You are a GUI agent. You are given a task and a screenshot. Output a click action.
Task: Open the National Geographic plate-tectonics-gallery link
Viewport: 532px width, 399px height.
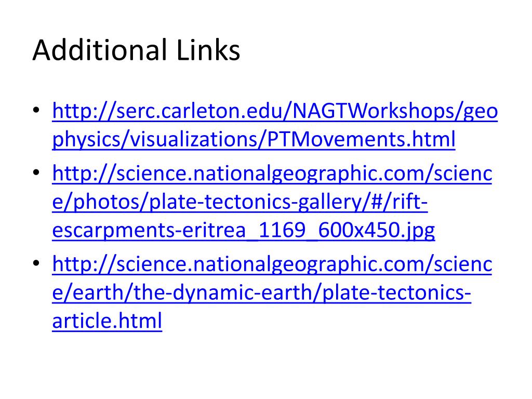(x=272, y=174)
